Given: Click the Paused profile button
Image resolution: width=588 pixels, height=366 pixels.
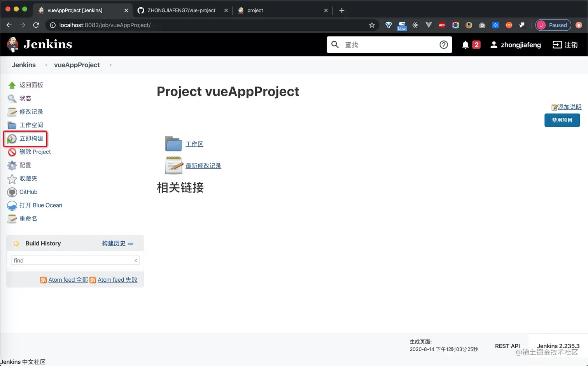Looking at the screenshot, I should coord(553,25).
